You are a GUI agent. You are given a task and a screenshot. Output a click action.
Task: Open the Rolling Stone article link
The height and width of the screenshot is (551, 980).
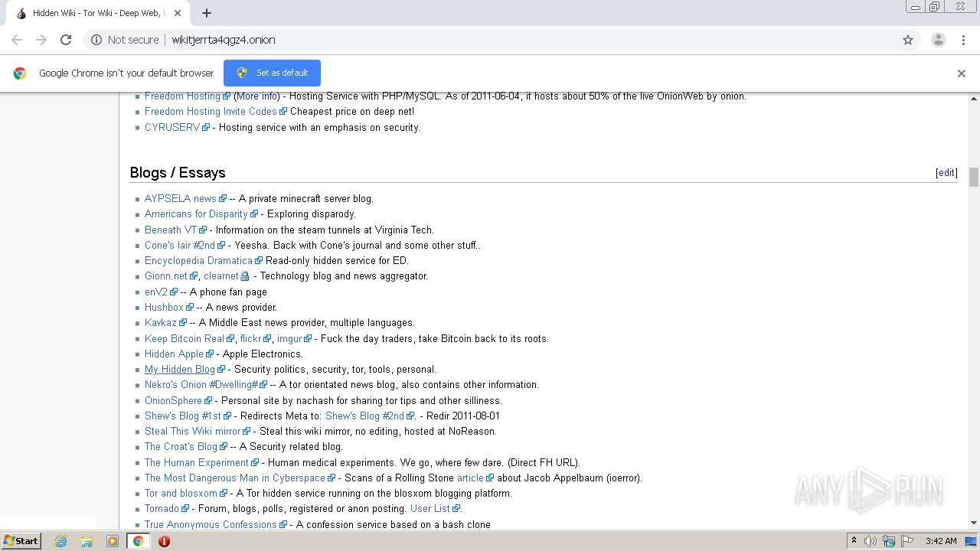pyautogui.click(x=471, y=478)
